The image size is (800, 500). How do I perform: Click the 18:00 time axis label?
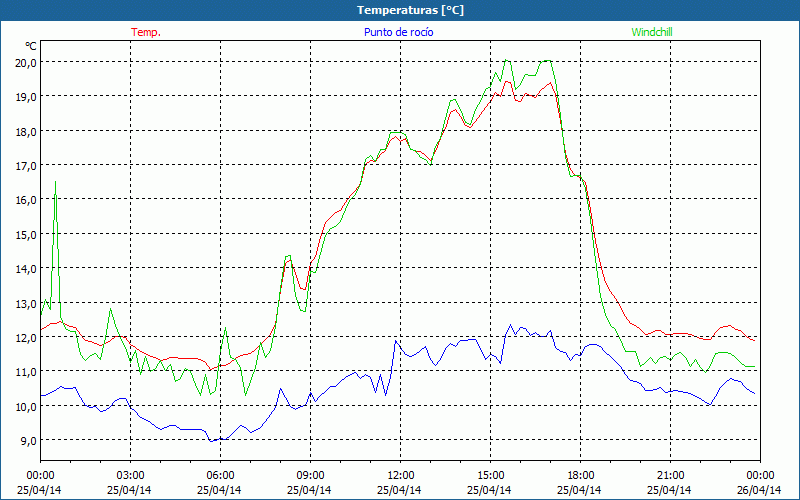point(581,475)
